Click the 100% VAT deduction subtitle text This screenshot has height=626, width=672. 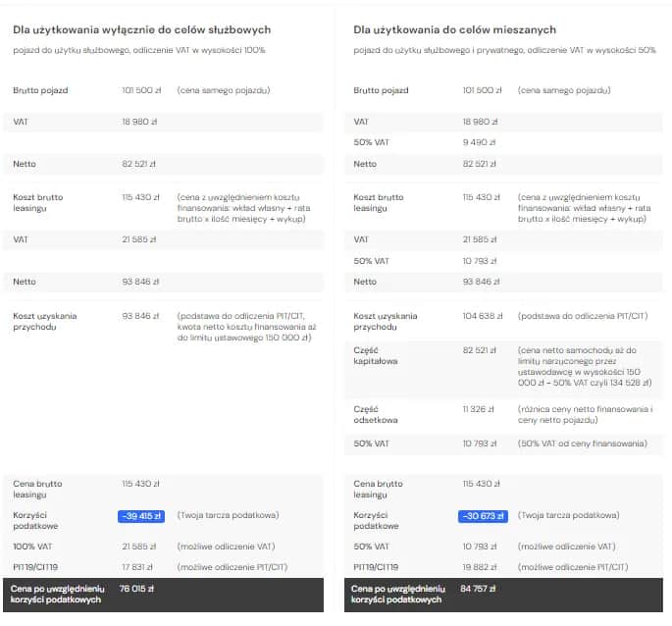139,50
